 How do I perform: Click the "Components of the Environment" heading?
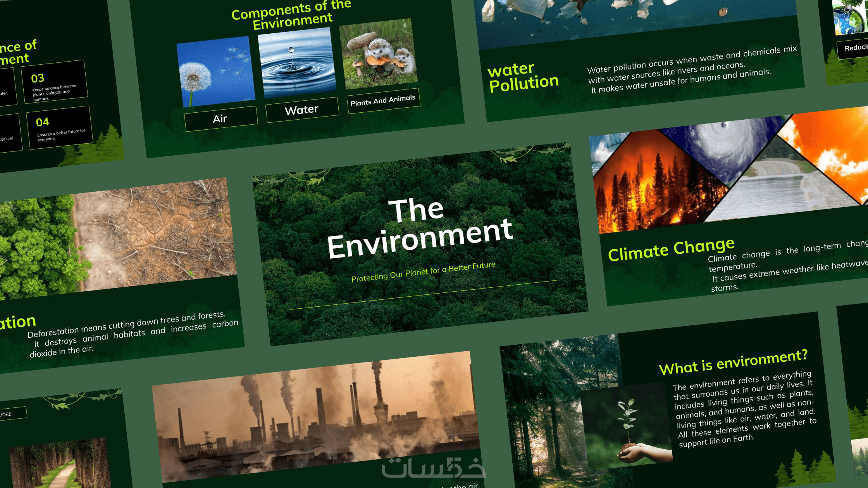[292, 15]
